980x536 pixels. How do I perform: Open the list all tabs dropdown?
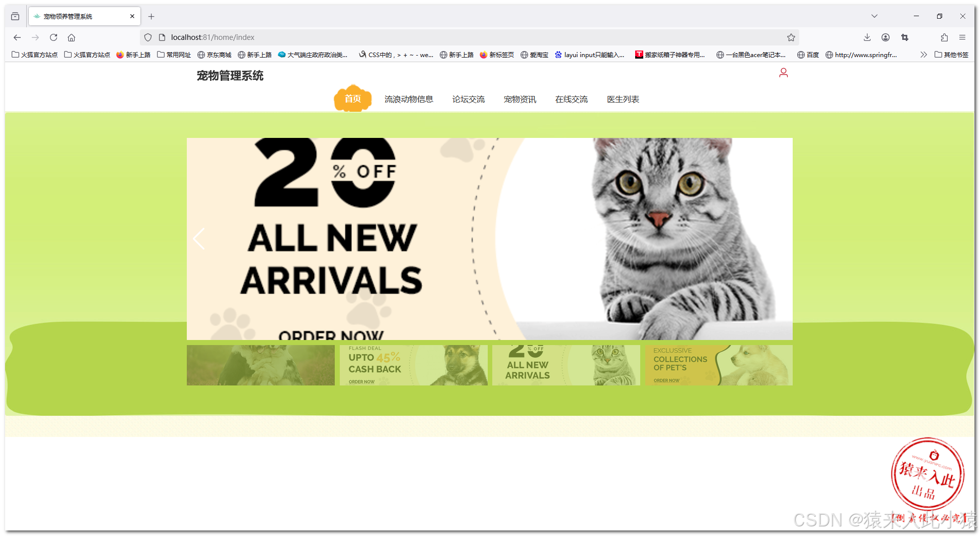coord(874,16)
